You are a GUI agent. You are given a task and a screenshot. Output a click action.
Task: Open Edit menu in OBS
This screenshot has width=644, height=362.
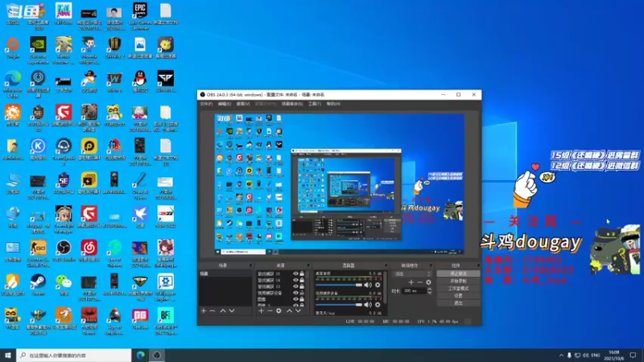pyautogui.click(x=225, y=104)
